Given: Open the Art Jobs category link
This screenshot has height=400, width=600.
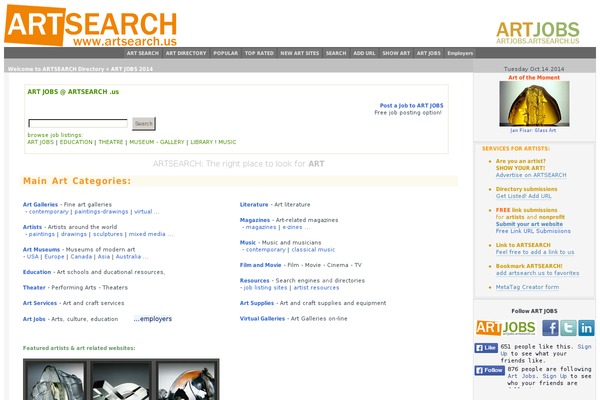Looking at the screenshot, I should tap(34, 319).
